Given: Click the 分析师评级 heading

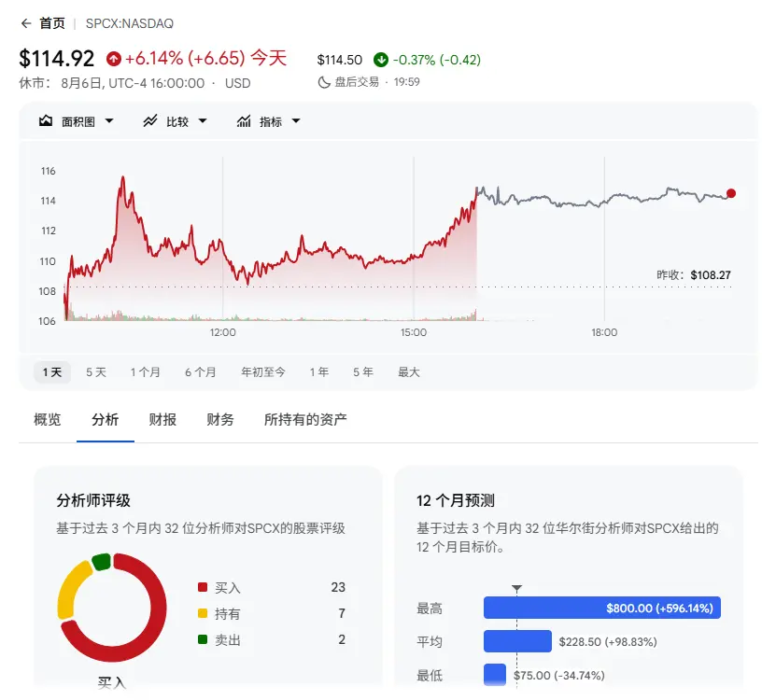Looking at the screenshot, I should coord(93,500).
